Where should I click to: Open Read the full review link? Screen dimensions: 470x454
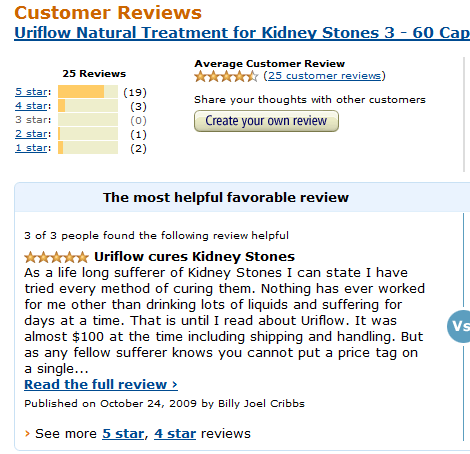tap(101, 384)
